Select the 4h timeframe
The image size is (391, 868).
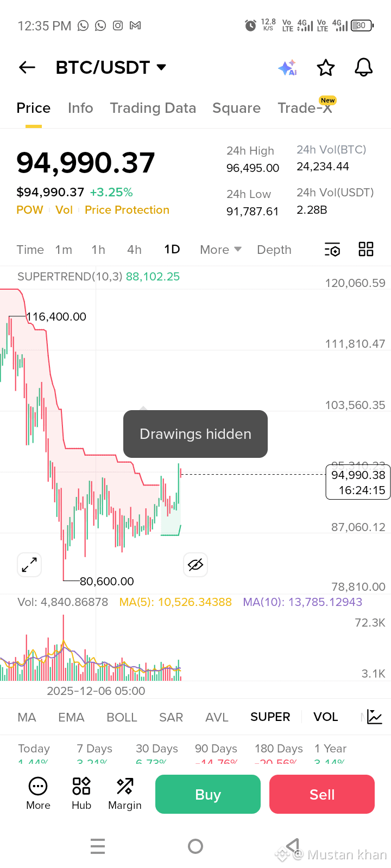point(134,250)
